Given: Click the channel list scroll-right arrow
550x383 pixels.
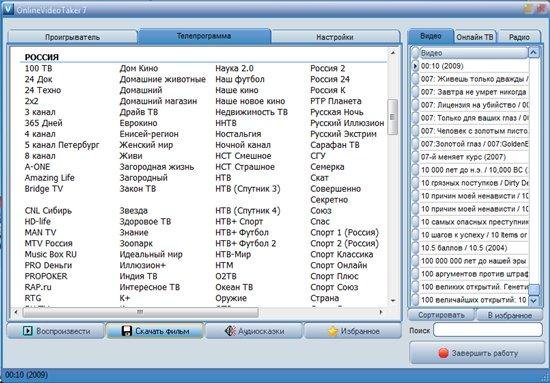Looking at the screenshot, I should pyautogui.click(x=381, y=312).
